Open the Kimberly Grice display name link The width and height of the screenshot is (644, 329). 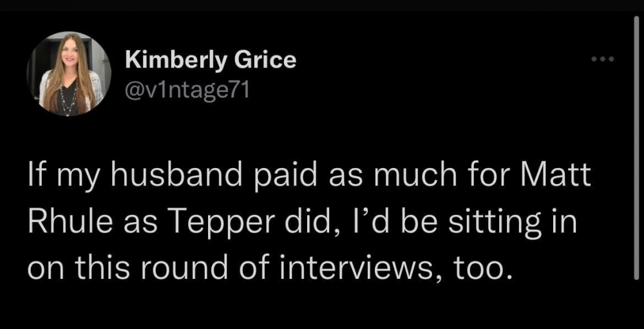(x=211, y=60)
